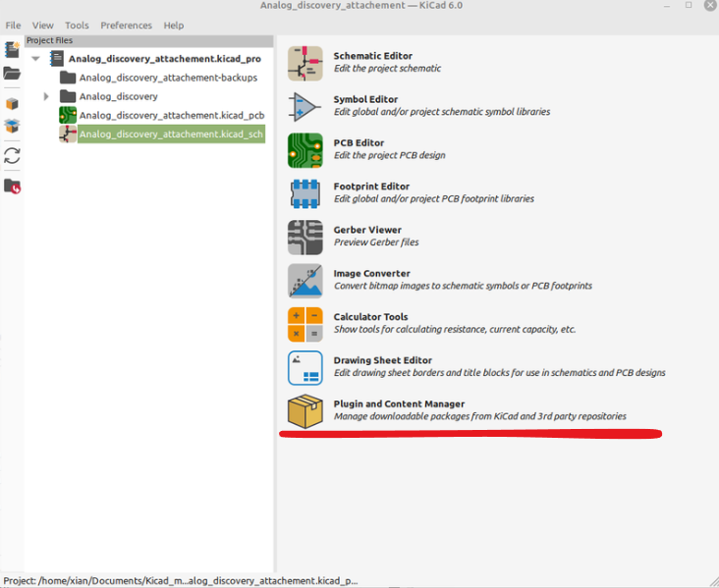
Task: Launch the Symbol Editor icon
Action: 304,107
